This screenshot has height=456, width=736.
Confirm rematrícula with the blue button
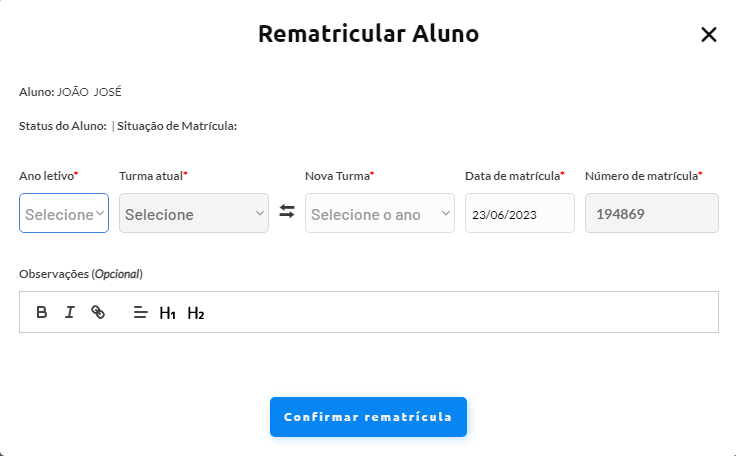[368, 417]
